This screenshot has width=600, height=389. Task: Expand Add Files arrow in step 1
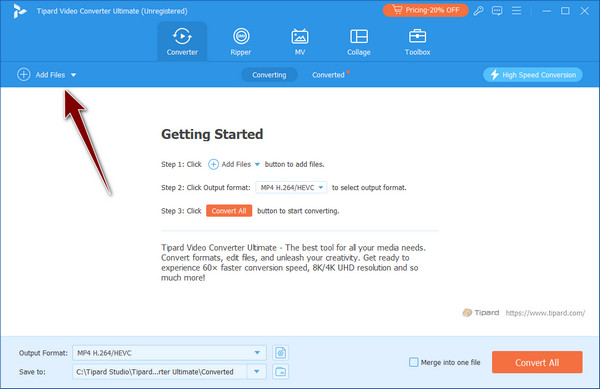point(257,164)
